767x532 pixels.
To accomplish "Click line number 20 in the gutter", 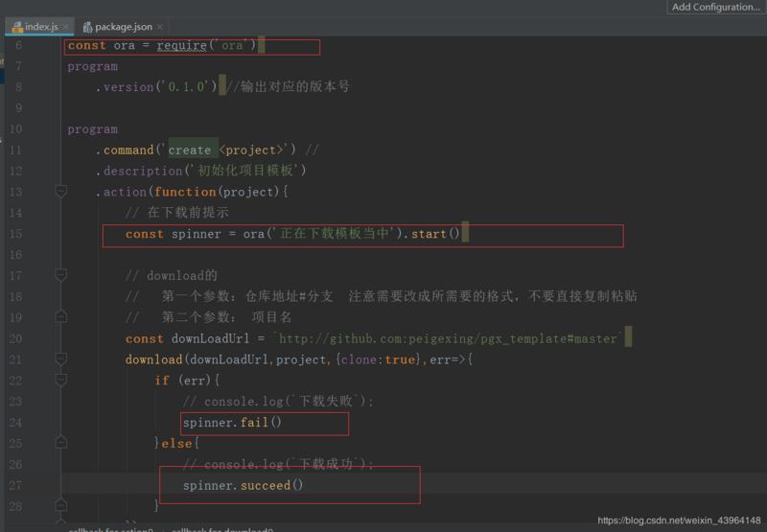I will 15,338.
